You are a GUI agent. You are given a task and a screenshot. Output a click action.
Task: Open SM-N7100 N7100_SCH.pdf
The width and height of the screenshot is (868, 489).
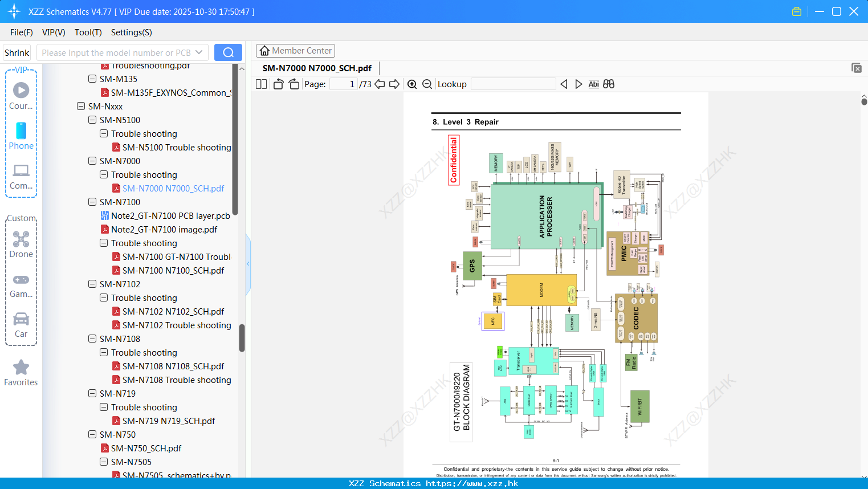(173, 270)
